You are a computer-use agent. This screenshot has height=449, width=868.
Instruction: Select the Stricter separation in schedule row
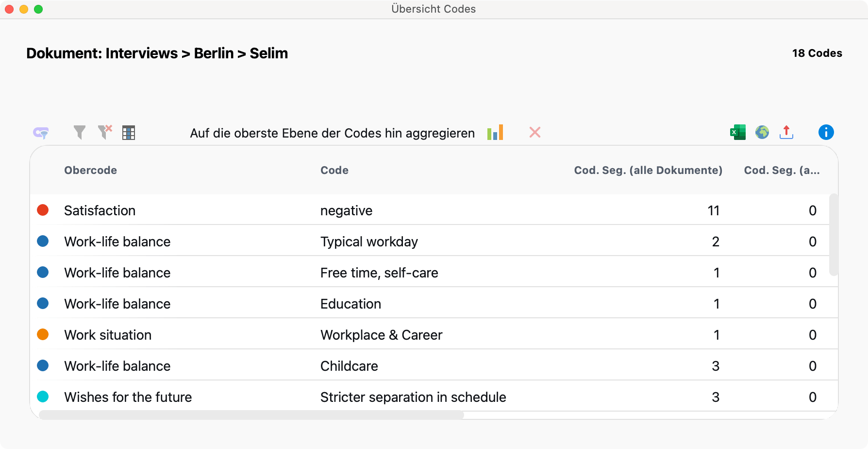pos(413,397)
